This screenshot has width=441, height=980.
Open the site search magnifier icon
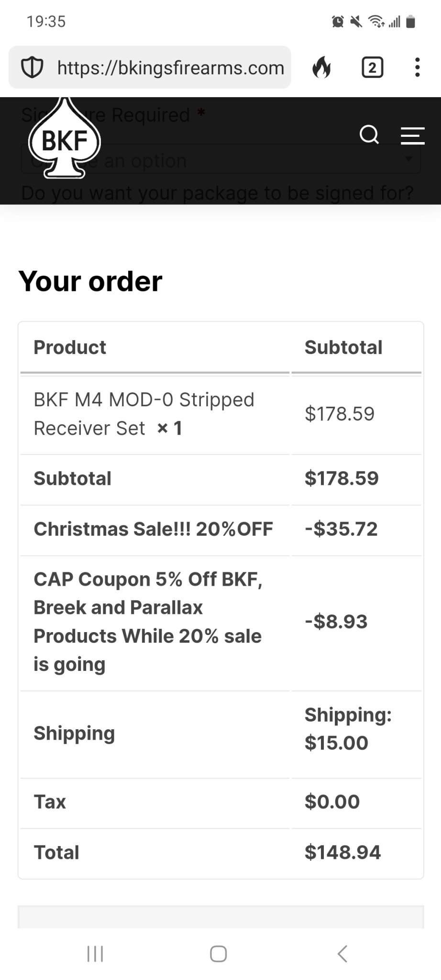[x=369, y=135]
